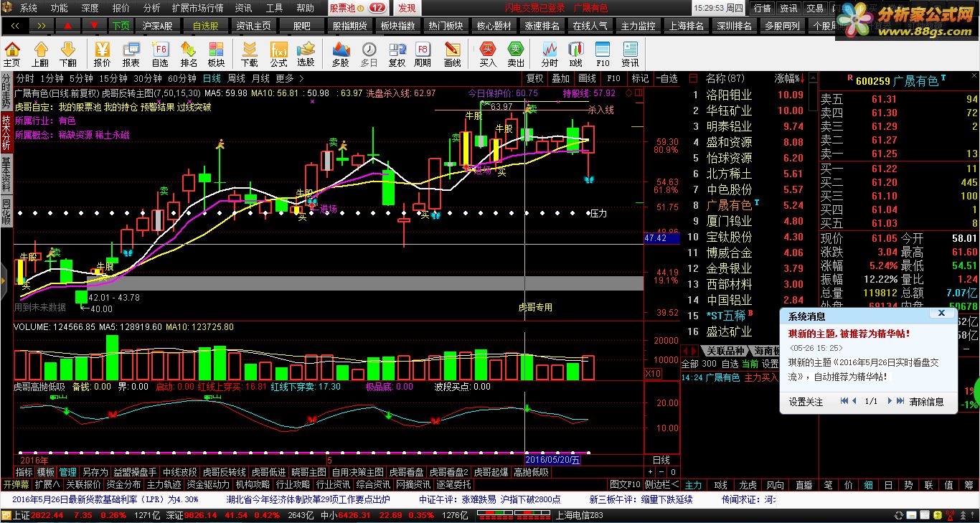Image resolution: width=980 pixels, height=523 pixels.
Task: Switch chart to 60分钟 period
Action: [182, 78]
